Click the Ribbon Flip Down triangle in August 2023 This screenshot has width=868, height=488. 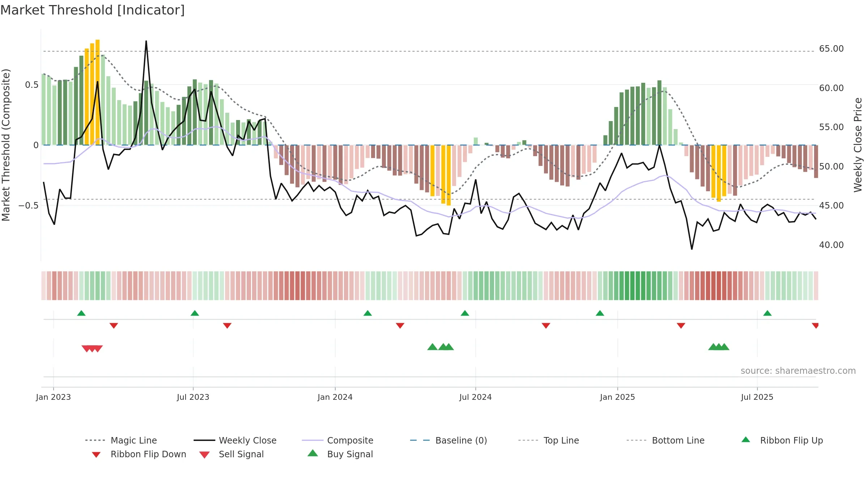[x=227, y=326]
